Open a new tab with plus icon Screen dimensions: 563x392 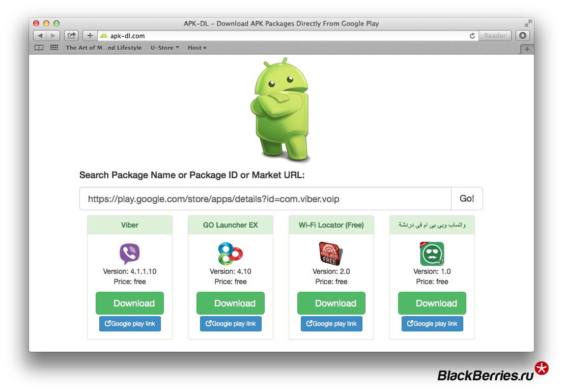527,49
